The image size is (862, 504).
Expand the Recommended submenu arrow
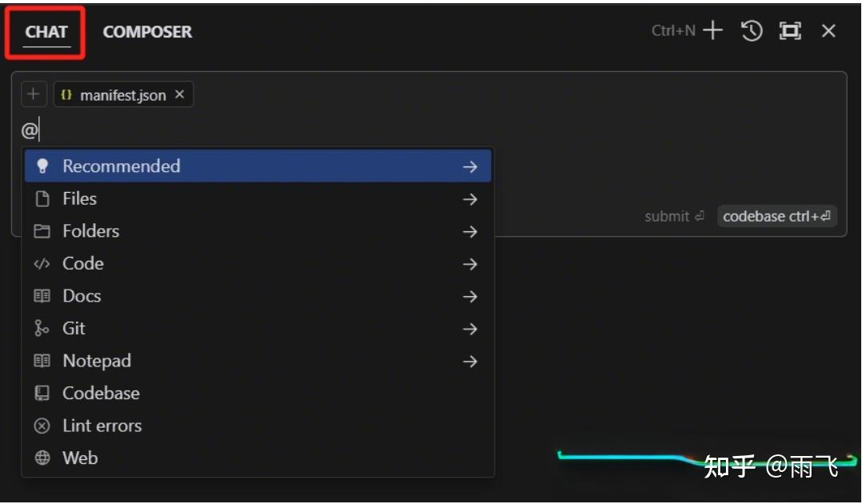click(470, 166)
